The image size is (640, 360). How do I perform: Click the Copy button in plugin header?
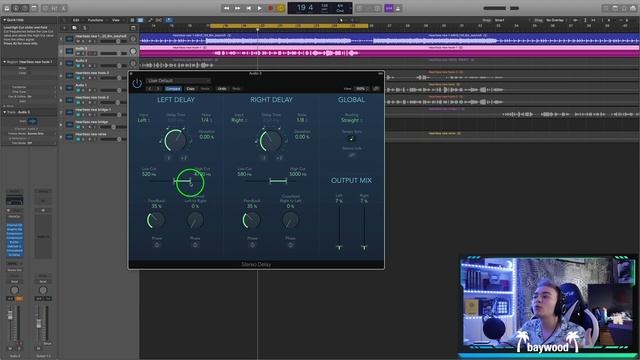191,89
